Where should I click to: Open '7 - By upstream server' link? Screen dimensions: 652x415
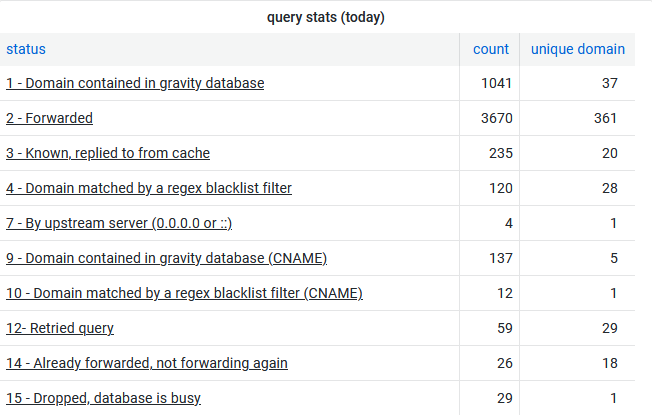click(119, 223)
